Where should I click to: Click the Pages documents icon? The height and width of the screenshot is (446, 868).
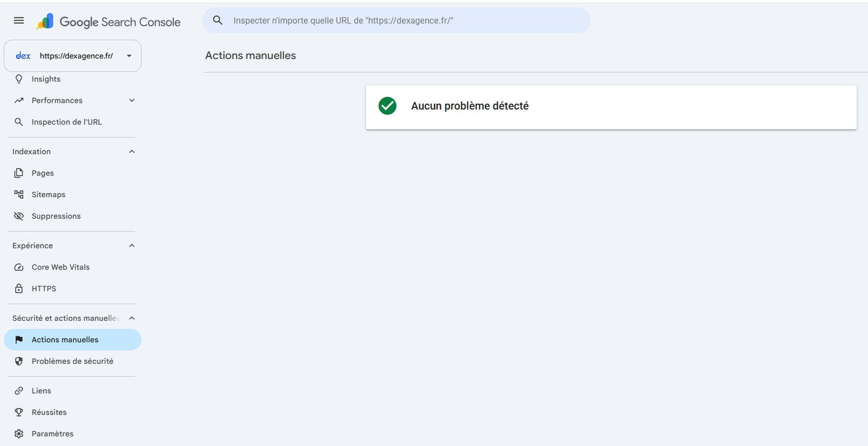click(19, 173)
